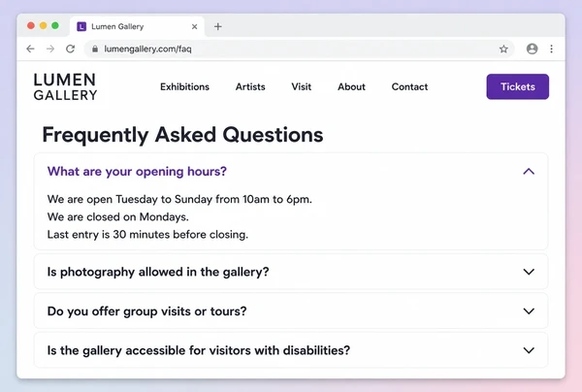This screenshot has width=582, height=392.
Task: Click the purple Tickets button
Action: coord(517,86)
